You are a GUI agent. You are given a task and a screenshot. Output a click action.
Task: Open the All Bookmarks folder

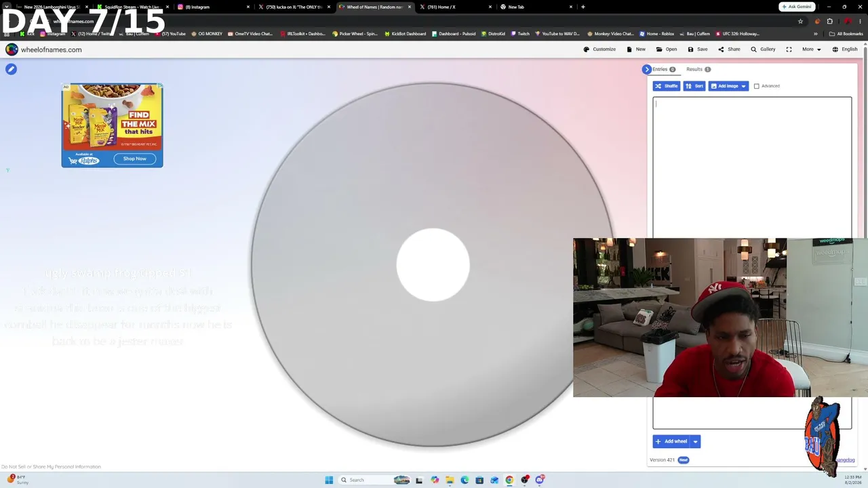[x=846, y=33]
